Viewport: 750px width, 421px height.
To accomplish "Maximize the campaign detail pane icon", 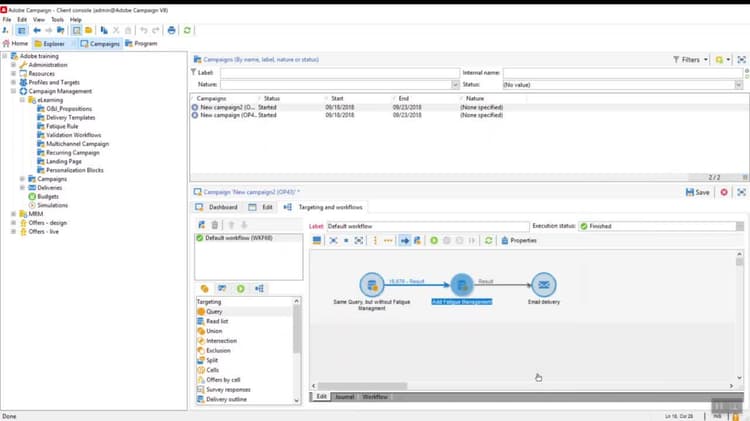I will pyautogui.click(x=741, y=192).
